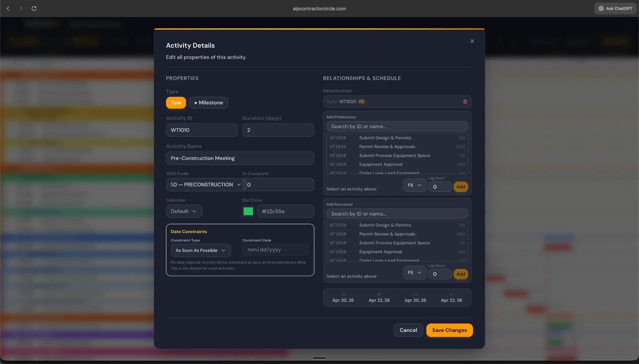Close the Activity Details dialog

472,41
